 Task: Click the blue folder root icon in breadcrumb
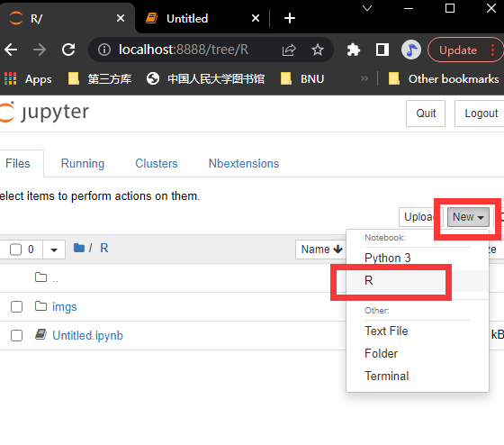point(79,248)
